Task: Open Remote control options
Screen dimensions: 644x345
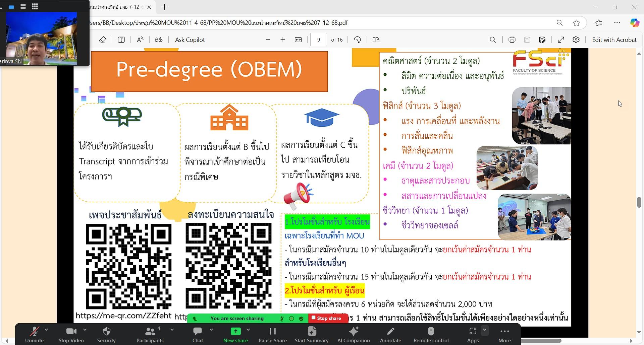Action: pos(431,335)
